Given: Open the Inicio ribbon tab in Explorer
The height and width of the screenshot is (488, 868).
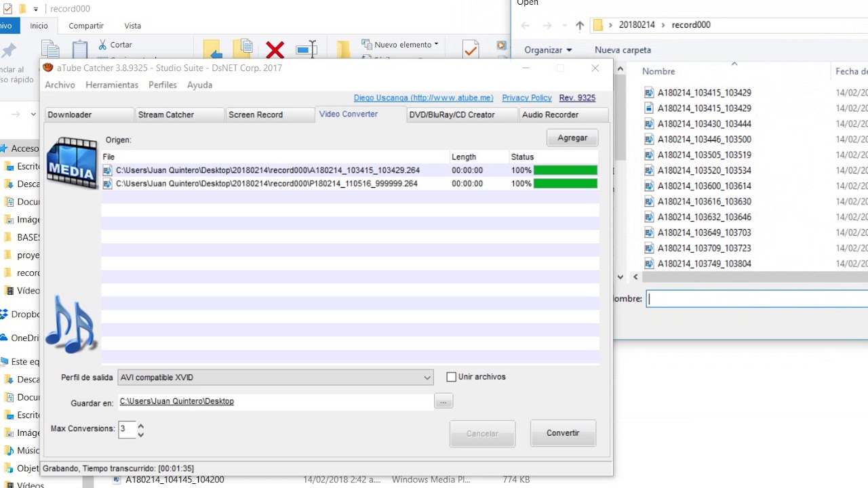Looking at the screenshot, I should (39, 26).
